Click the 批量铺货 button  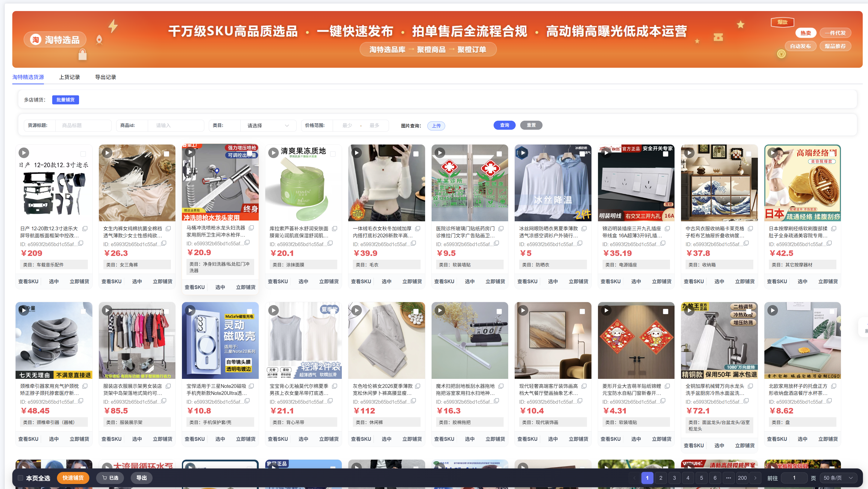point(65,100)
